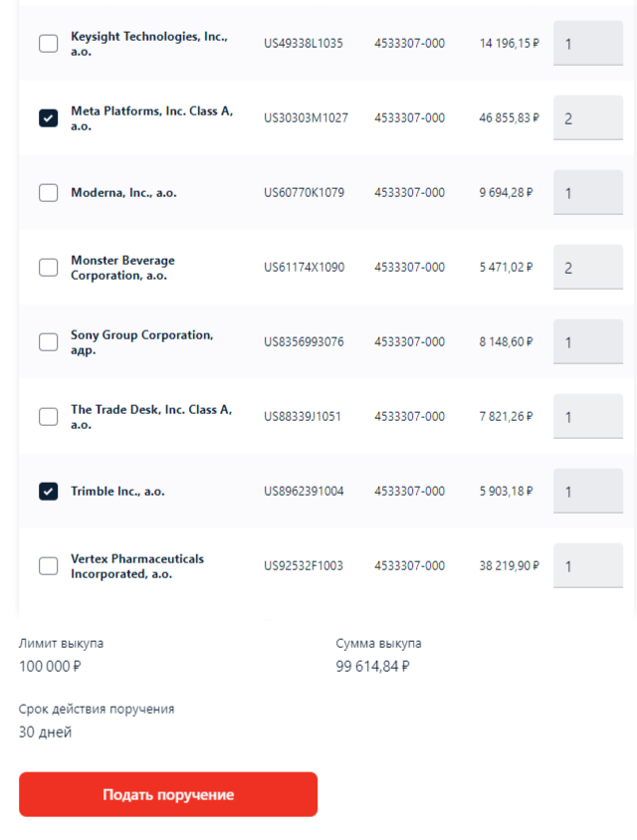Edit the Sony Group quantity input

587,342
